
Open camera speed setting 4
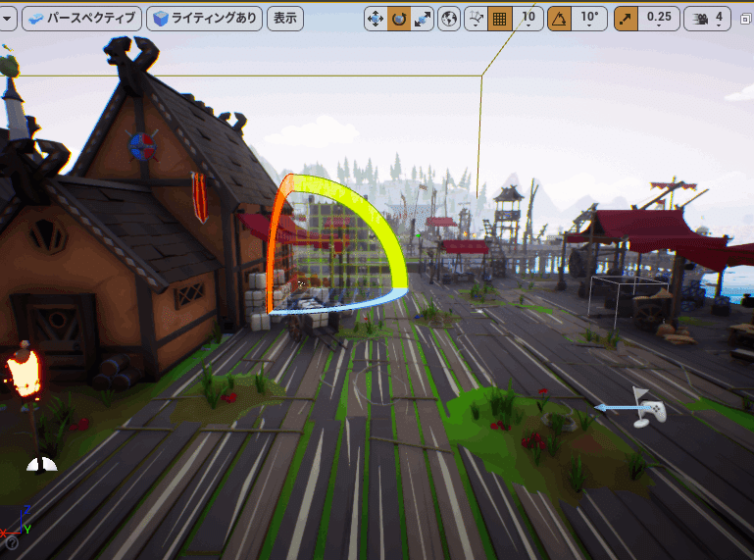click(x=707, y=19)
